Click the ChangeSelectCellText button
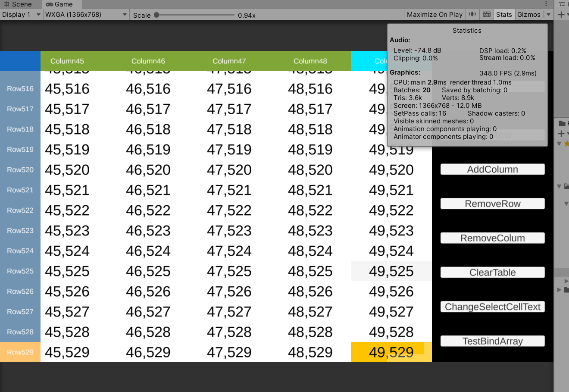This screenshot has width=569, height=392. [x=493, y=307]
